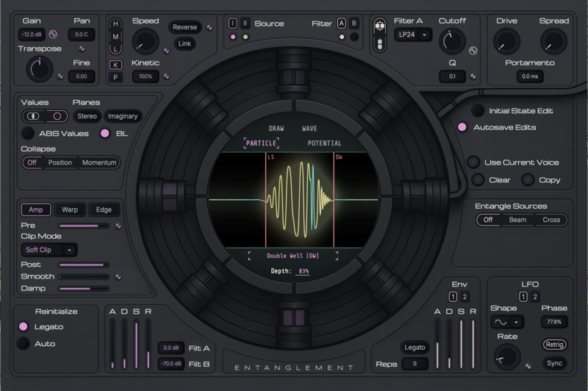The image size is (588, 391).
Task: Click the Retrig button in LFO
Action: (x=553, y=344)
